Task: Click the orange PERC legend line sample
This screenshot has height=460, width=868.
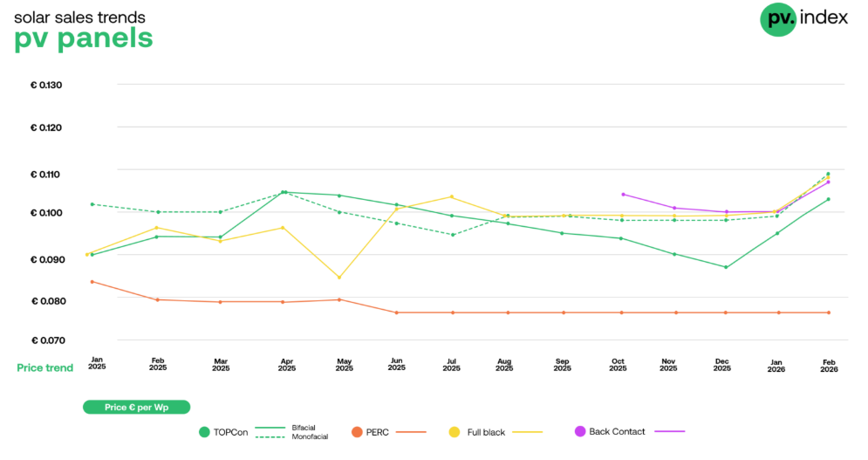Action: pyautogui.click(x=412, y=431)
